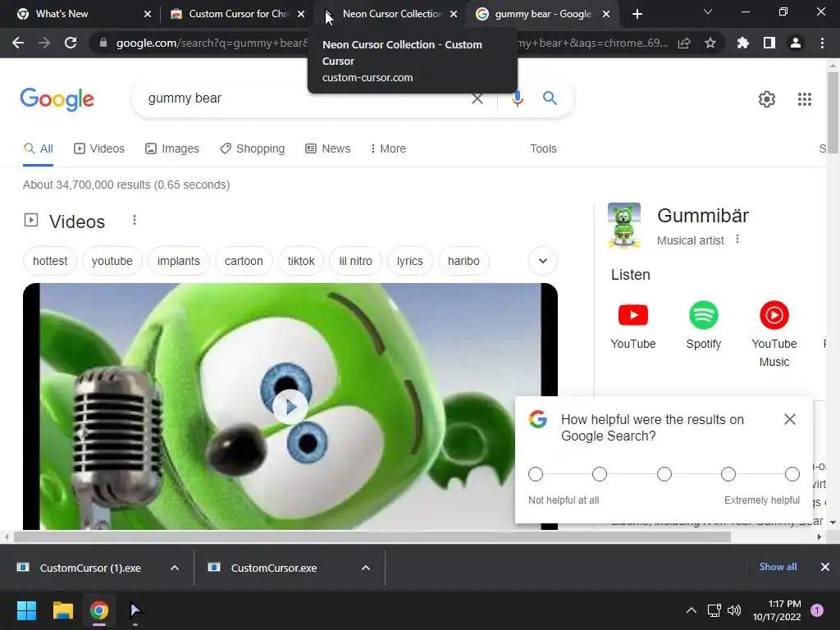Open the network icon in system tray
840x630 pixels.
pyautogui.click(x=714, y=610)
